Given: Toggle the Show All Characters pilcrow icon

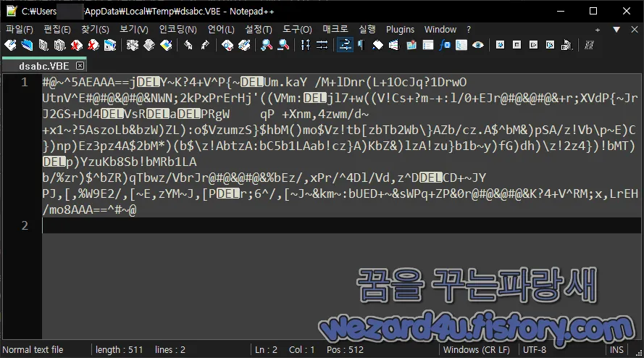Looking at the screenshot, I should [x=361, y=45].
